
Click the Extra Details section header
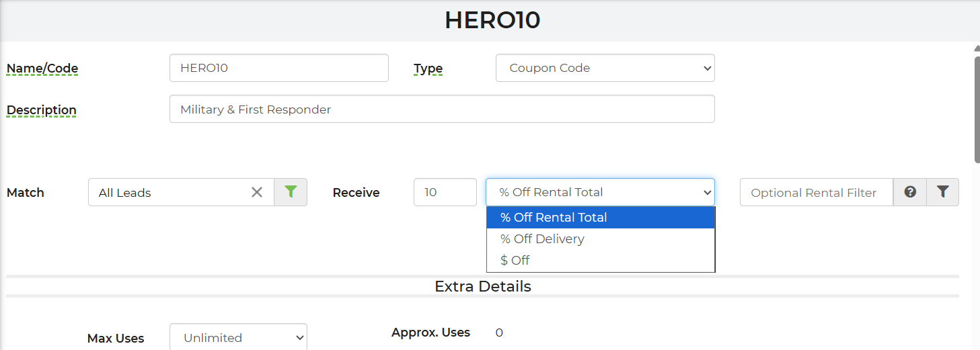coord(483,286)
